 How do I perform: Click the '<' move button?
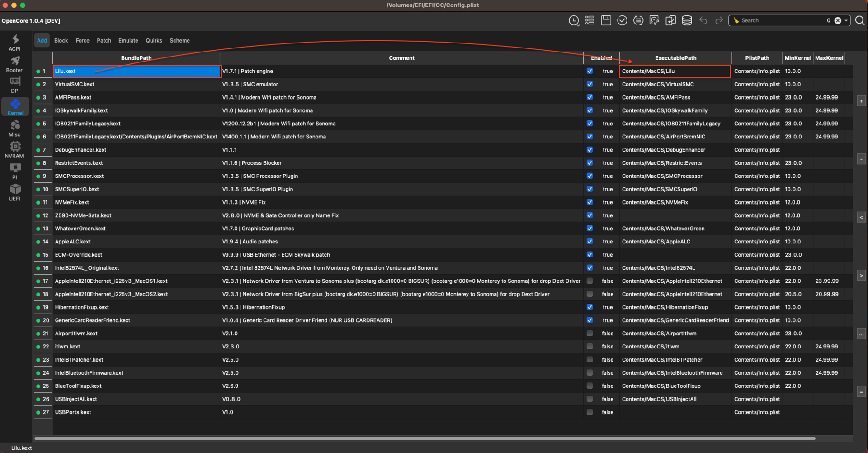[x=861, y=217]
